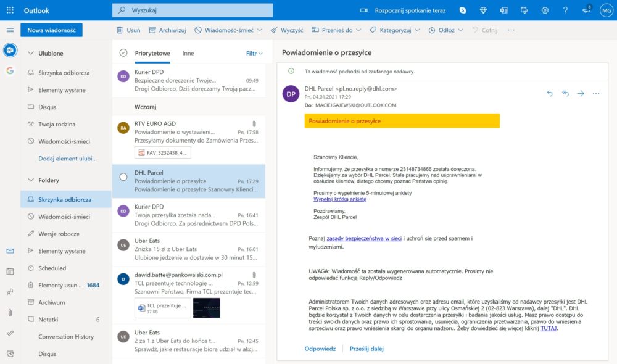Expand the Przenieś do dropdown arrow
The height and width of the screenshot is (364, 617).
pyautogui.click(x=358, y=30)
